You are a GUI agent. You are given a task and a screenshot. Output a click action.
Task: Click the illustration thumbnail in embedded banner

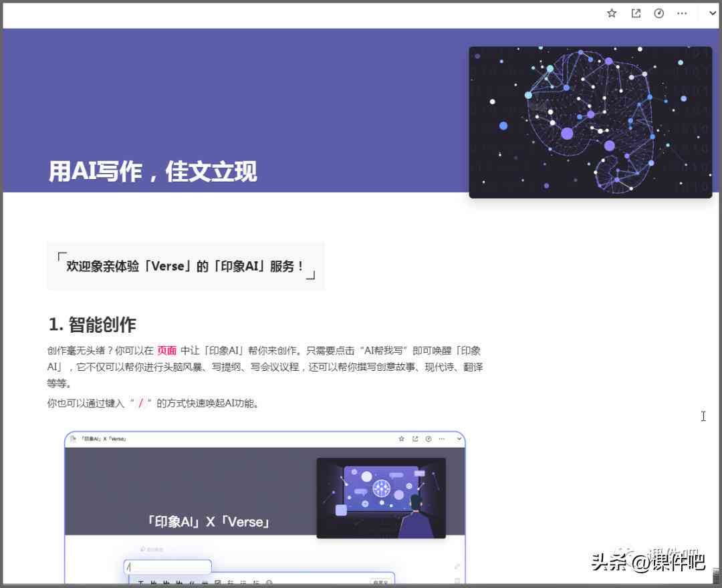381,498
